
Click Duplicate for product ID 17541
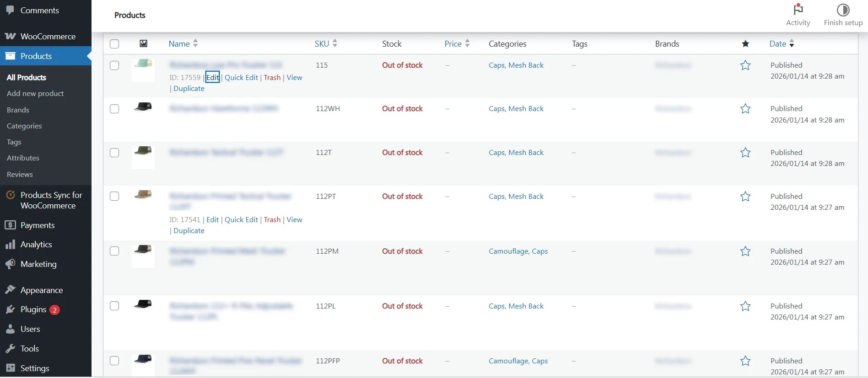coord(189,230)
